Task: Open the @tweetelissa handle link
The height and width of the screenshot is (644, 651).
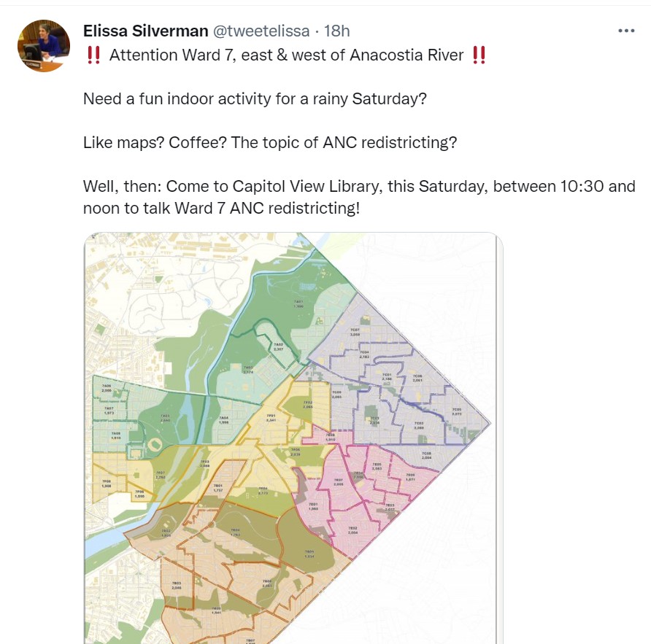Action: 261,31
